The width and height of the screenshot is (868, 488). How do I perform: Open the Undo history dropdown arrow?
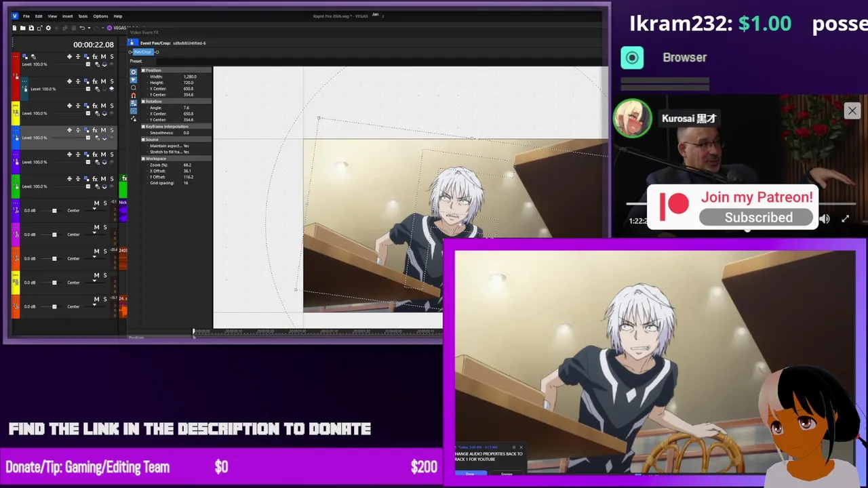(89, 28)
